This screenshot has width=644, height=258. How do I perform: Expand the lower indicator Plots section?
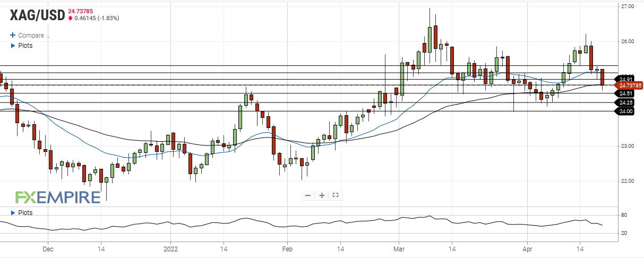[x=22, y=213]
